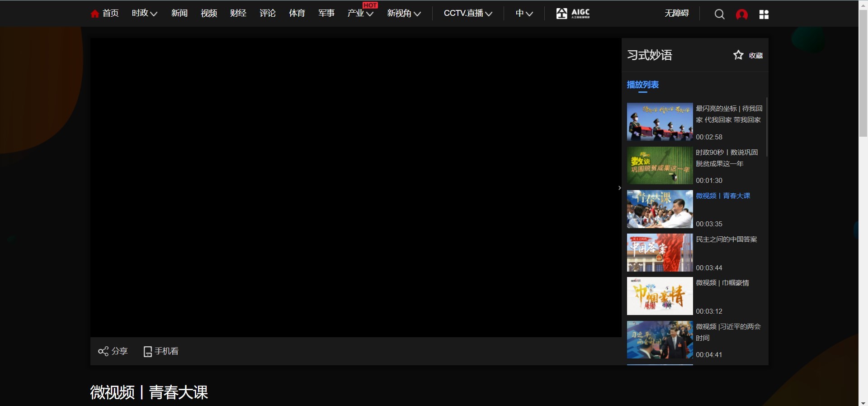868x406 pixels.
Task: Open the red user account icon
Action: tap(741, 14)
